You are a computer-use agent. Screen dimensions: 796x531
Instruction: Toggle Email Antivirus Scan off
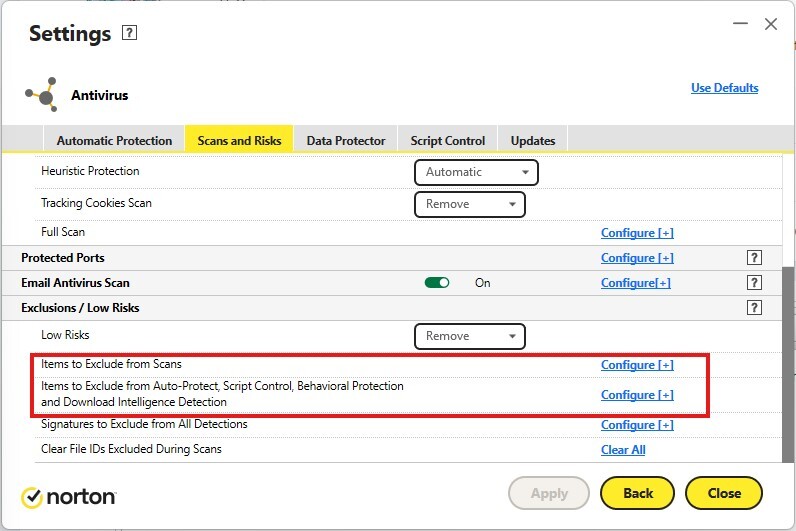click(437, 283)
